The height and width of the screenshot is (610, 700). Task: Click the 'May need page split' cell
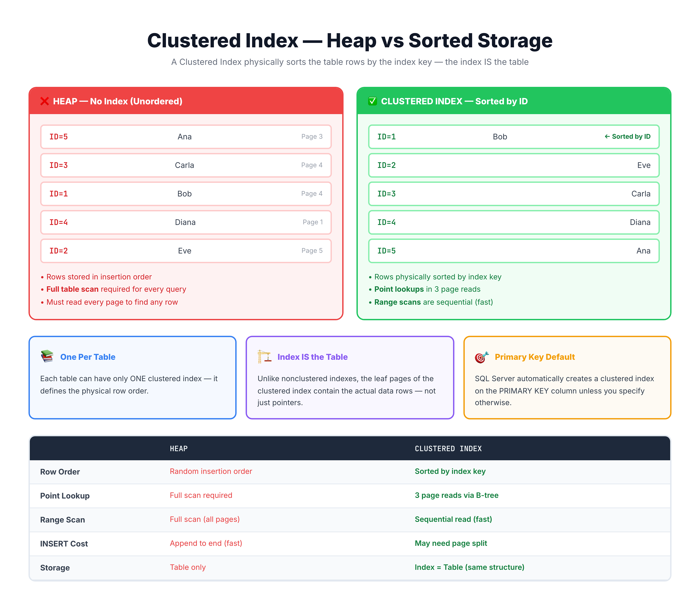tap(451, 543)
